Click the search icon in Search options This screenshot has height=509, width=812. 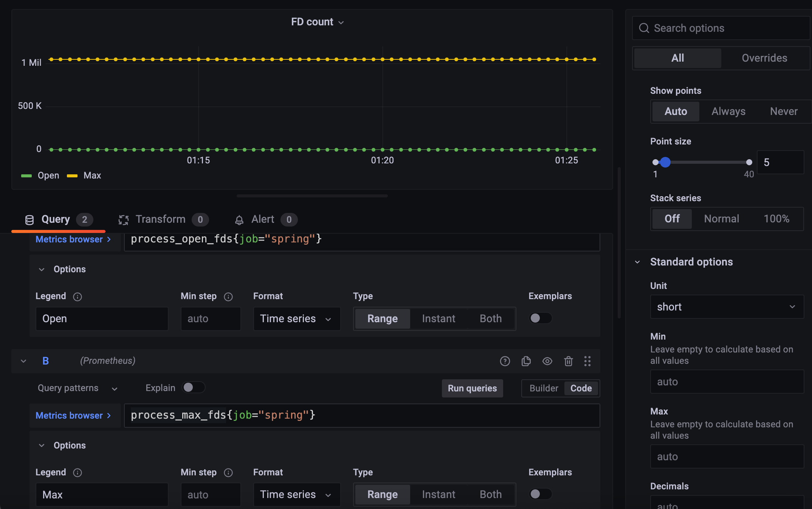click(x=644, y=28)
